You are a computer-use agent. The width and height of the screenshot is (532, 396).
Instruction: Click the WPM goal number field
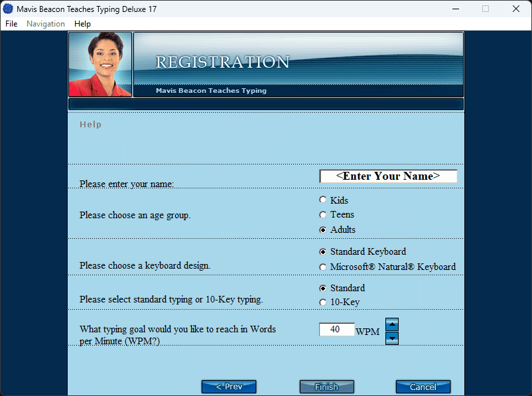[x=337, y=330]
